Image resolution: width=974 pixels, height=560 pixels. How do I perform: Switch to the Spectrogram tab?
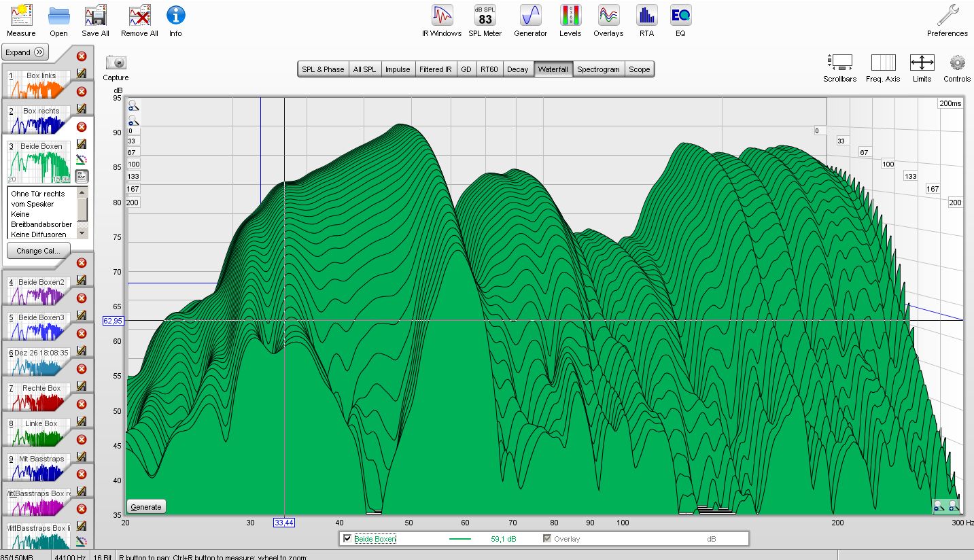(599, 69)
